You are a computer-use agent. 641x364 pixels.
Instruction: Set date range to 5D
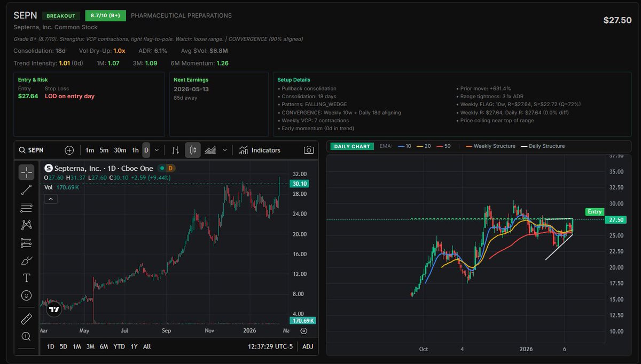coord(64,346)
